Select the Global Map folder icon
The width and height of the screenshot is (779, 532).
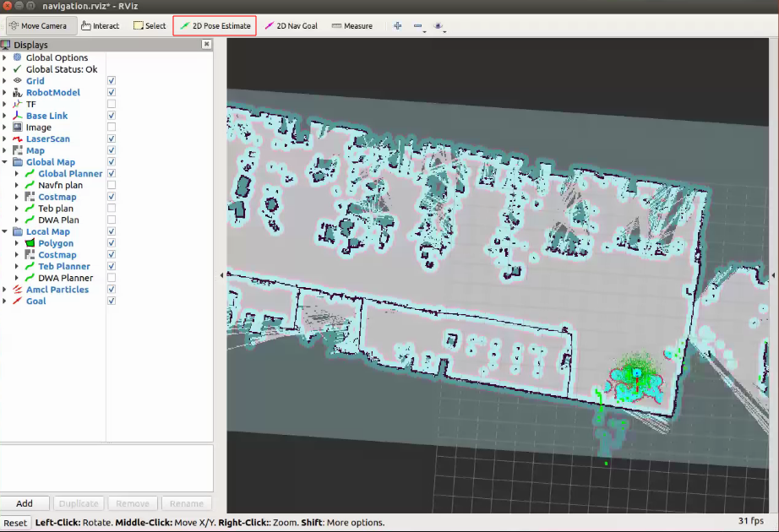pyautogui.click(x=18, y=162)
